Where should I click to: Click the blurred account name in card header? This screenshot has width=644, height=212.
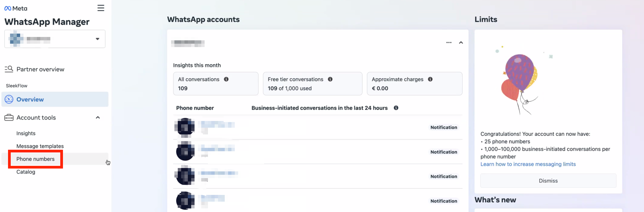point(188,43)
